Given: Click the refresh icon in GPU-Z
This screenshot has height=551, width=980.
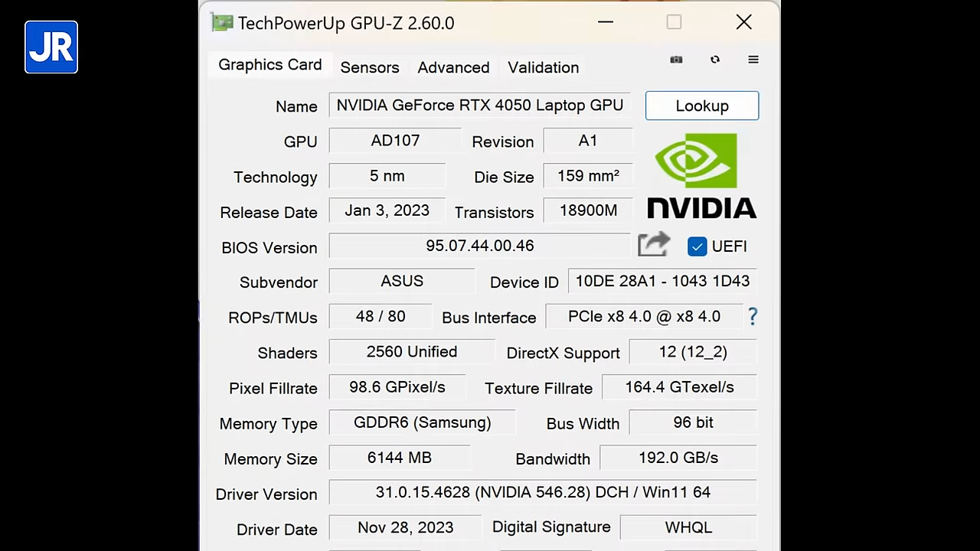Looking at the screenshot, I should pos(715,60).
